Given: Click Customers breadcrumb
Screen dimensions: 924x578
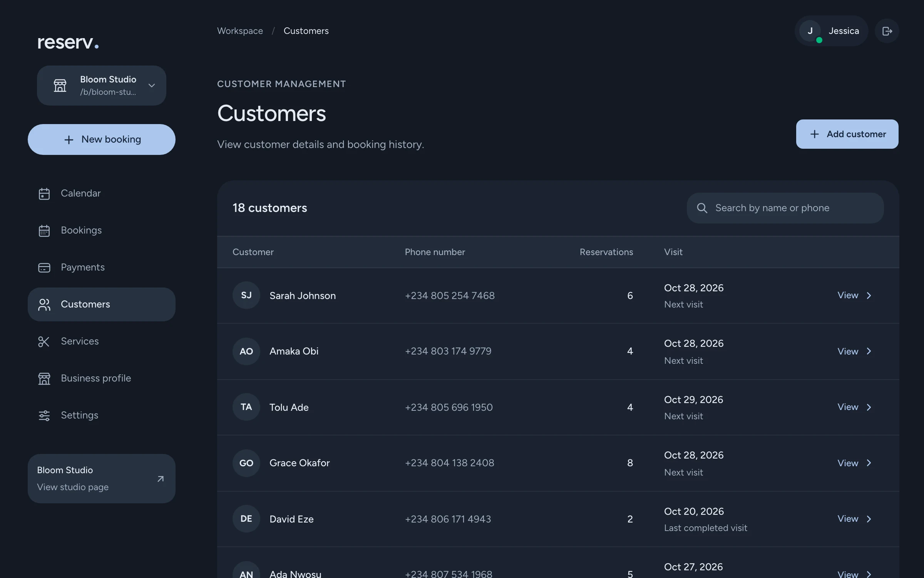Looking at the screenshot, I should tap(306, 31).
